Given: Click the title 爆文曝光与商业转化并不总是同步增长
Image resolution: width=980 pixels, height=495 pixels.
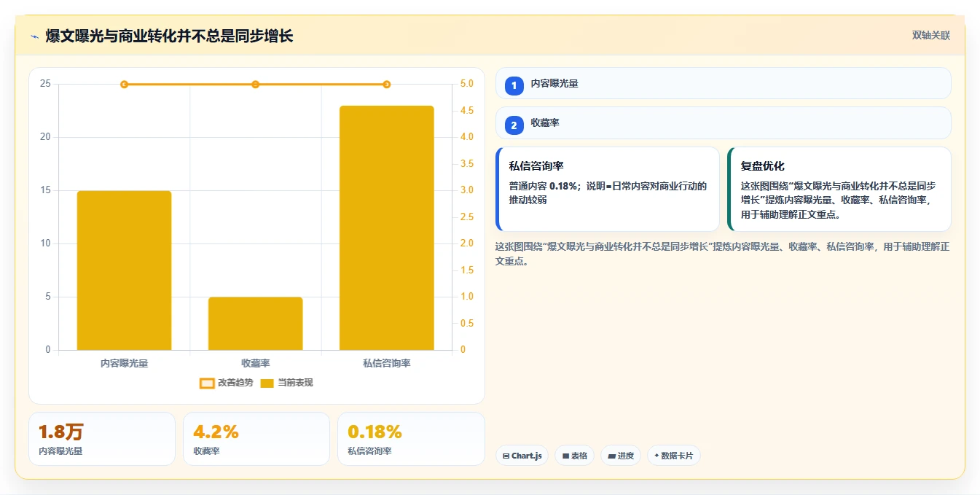Looking at the screenshot, I should pos(169,36).
